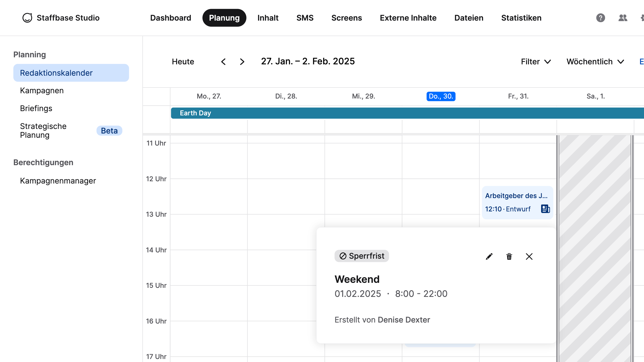Click the Earth Day campaign bar

coord(407,113)
